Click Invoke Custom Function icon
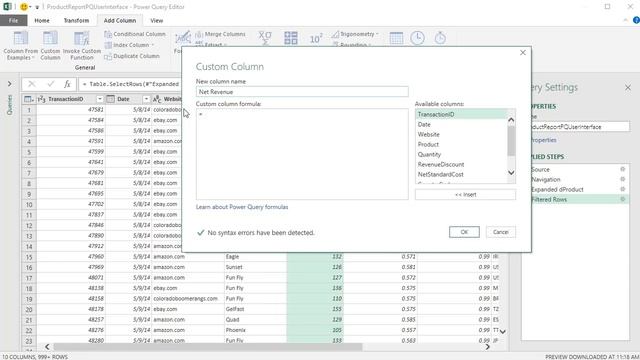640x360 pixels. pyautogui.click(x=82, y=39)
